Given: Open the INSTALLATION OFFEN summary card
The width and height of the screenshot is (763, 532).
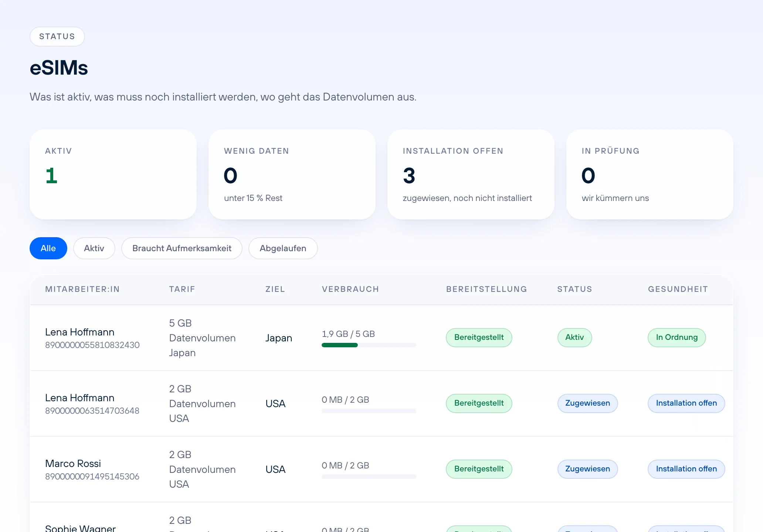Looking at the screenshot, I should [471, 174].
